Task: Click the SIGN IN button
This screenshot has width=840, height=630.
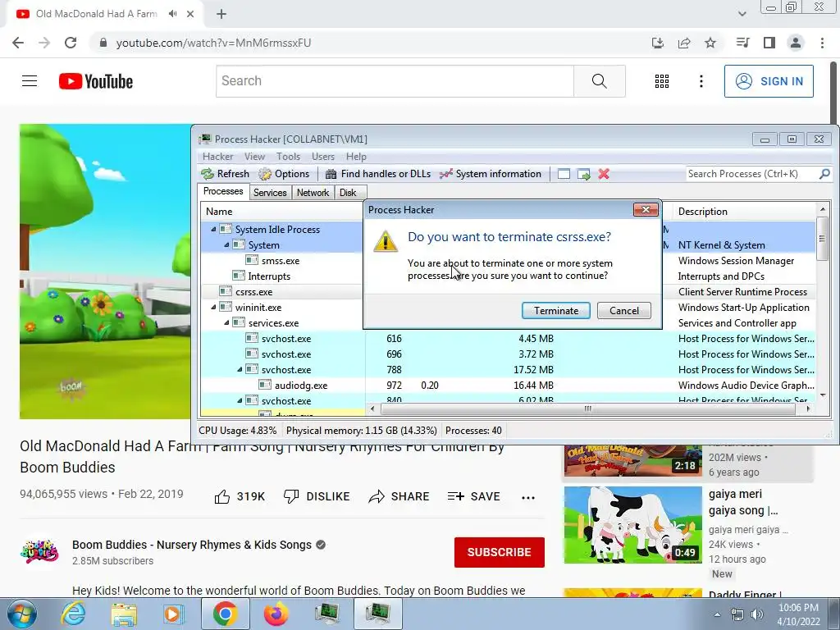Action: 769,81
